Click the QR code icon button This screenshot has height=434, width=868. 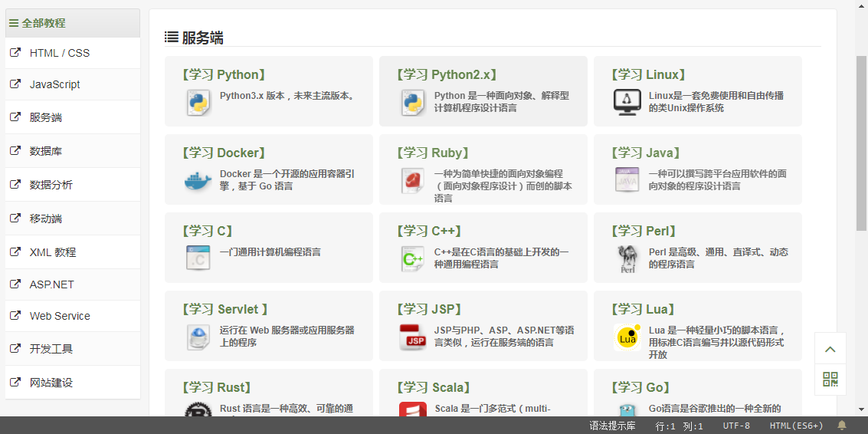pos(830,380)
